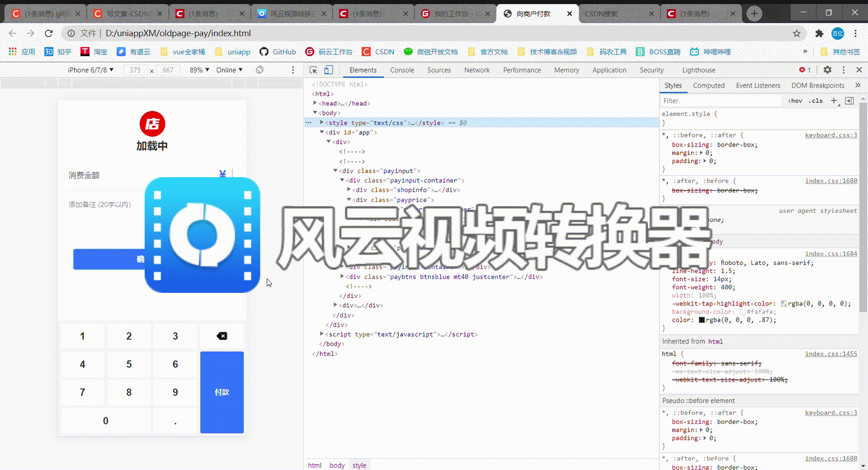Screen dimensions: 868x470
Task: Open the index.css:1684 source link
Action: coord(831,254)
